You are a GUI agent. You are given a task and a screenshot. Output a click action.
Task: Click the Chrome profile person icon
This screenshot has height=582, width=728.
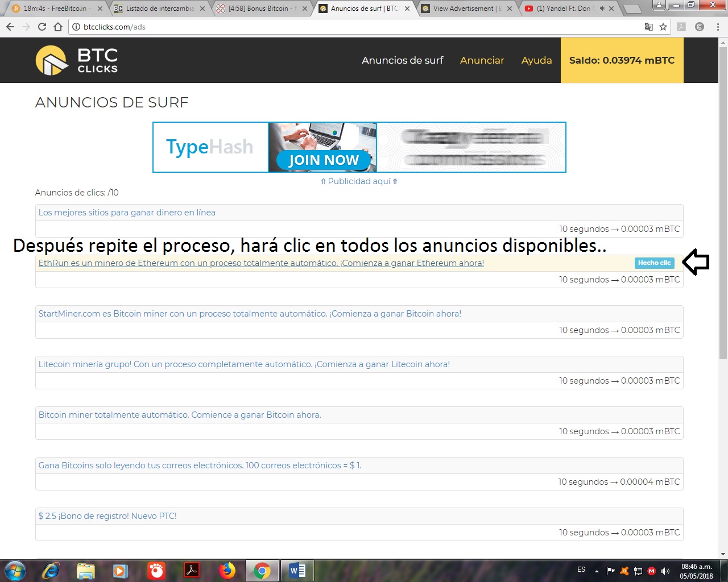[x=659, y=5]
